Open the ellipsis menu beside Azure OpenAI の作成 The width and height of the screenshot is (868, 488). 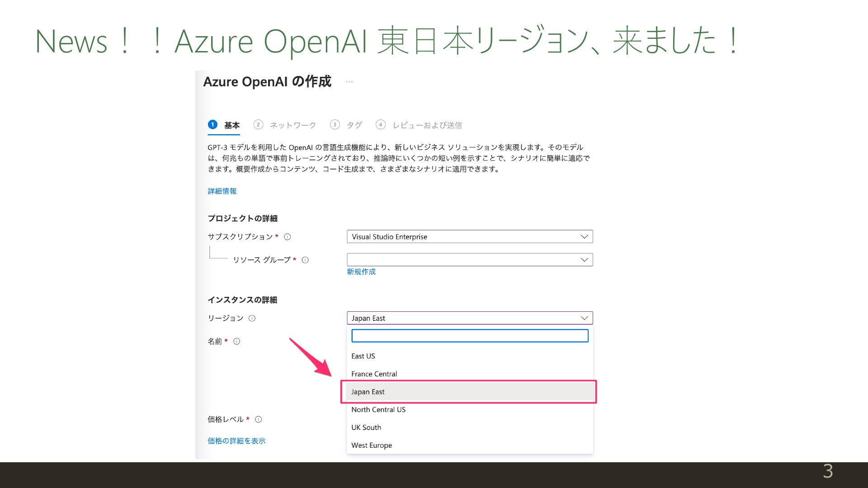(349, 82)
